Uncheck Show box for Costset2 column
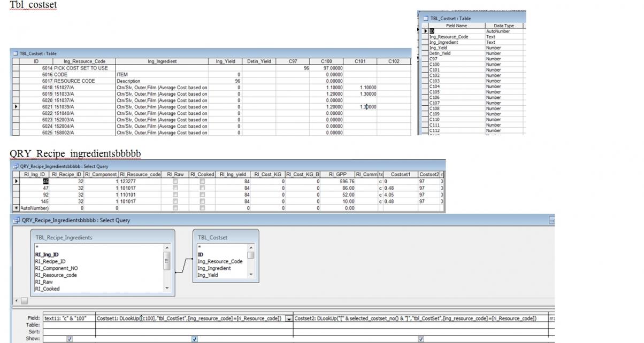 [x=421, y=339]
